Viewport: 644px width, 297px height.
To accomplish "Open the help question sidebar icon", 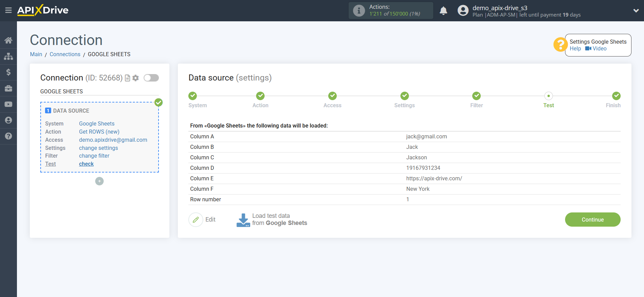I will 8,136.
